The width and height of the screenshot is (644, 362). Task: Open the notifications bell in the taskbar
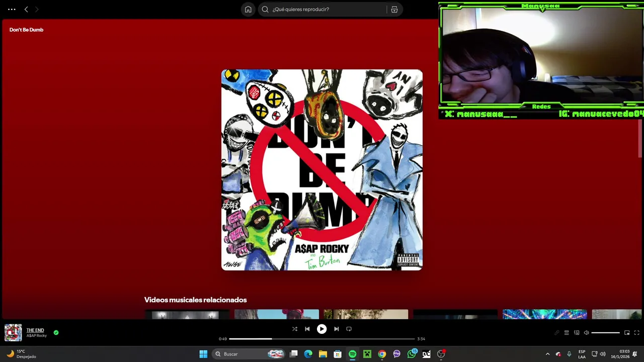coord(635,354)
